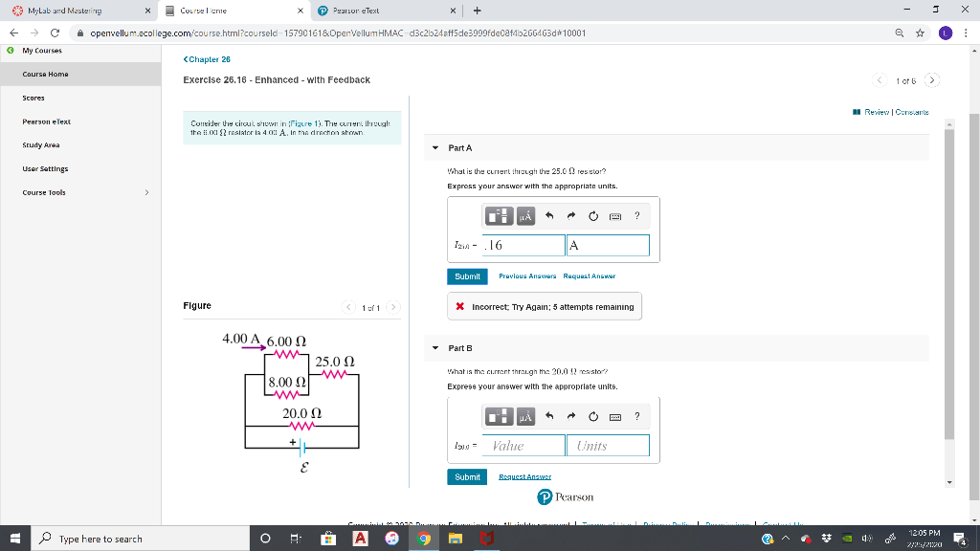The width and height of the screenshot is (980, 551).
Task: Expand Course Tools in the sidebar
Action: click(146, 192)
